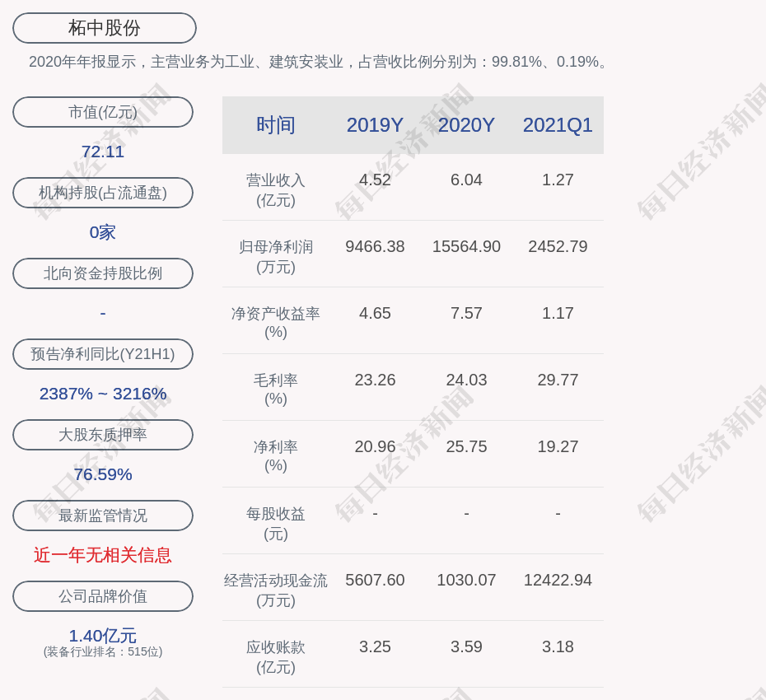Image resolution: width=766 pixels, height=700 pixels.
Task: Click the 2021Q1 column header
Action: pos(558,125)
